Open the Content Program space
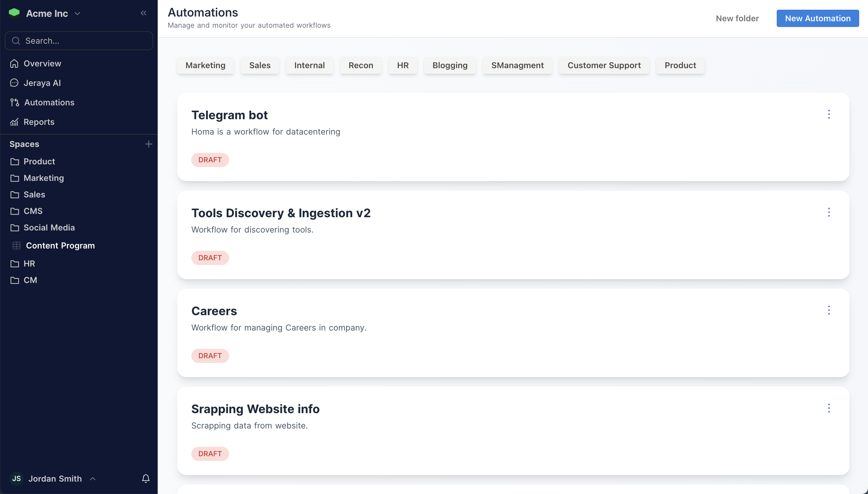 pos(60,246)
